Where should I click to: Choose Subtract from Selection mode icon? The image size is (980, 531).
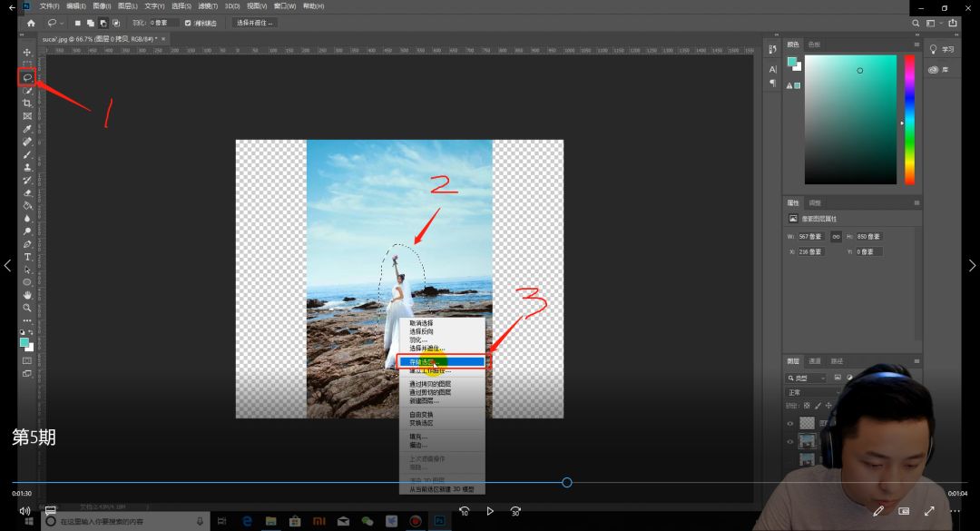pyautogui.click(x=103, y=23)
